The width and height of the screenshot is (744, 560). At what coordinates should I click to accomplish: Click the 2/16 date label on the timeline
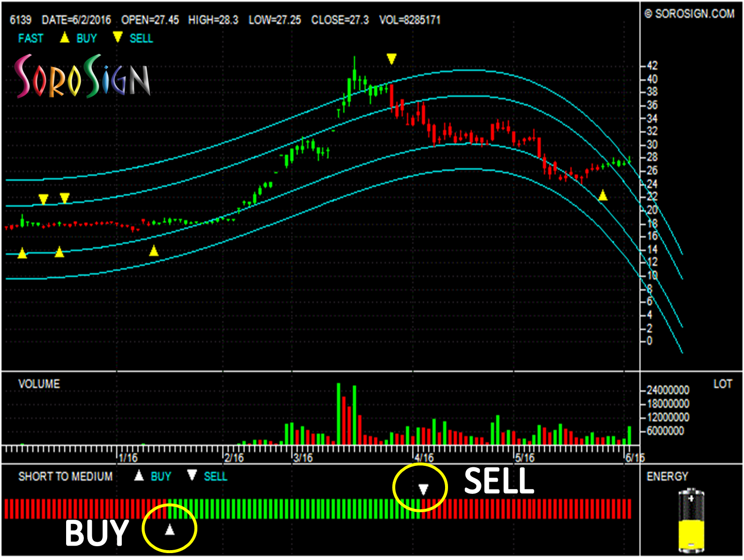(x=234, y=458)
